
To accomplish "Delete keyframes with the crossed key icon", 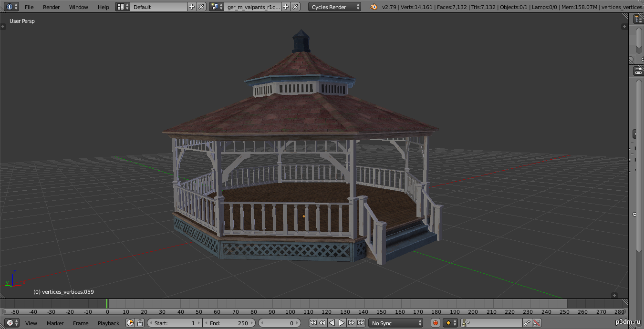I will (537, 323).
